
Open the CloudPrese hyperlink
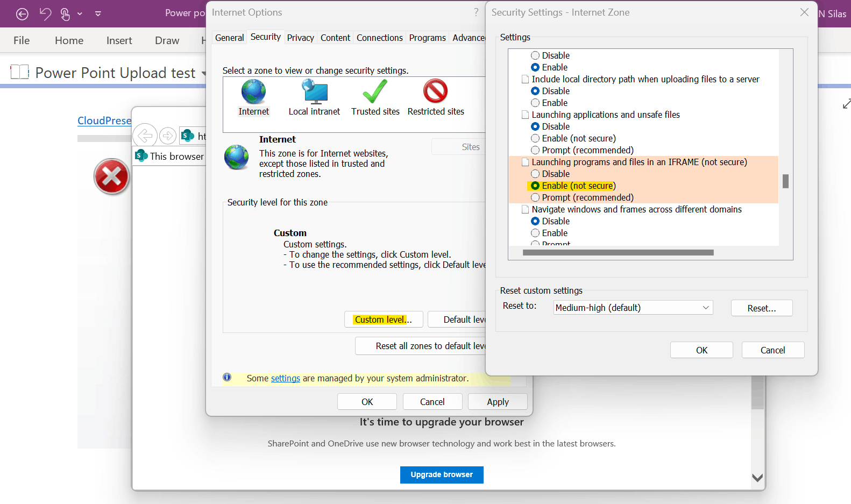point(104,120)
